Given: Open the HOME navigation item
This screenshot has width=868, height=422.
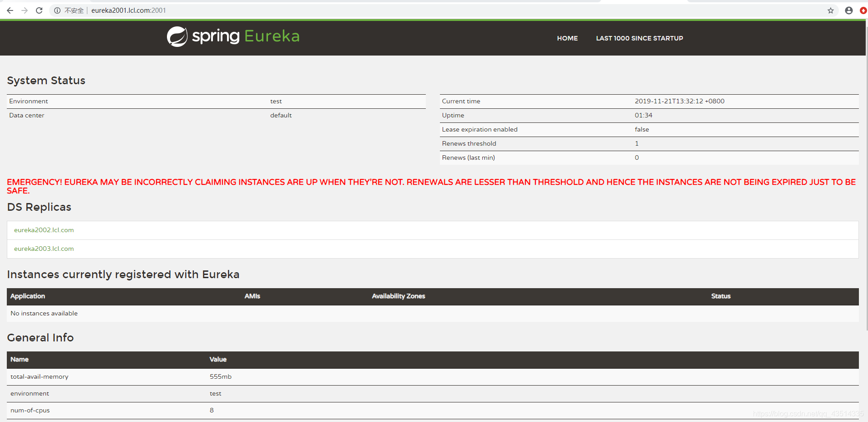Looking at the screenshot, I should pos(567,38).
